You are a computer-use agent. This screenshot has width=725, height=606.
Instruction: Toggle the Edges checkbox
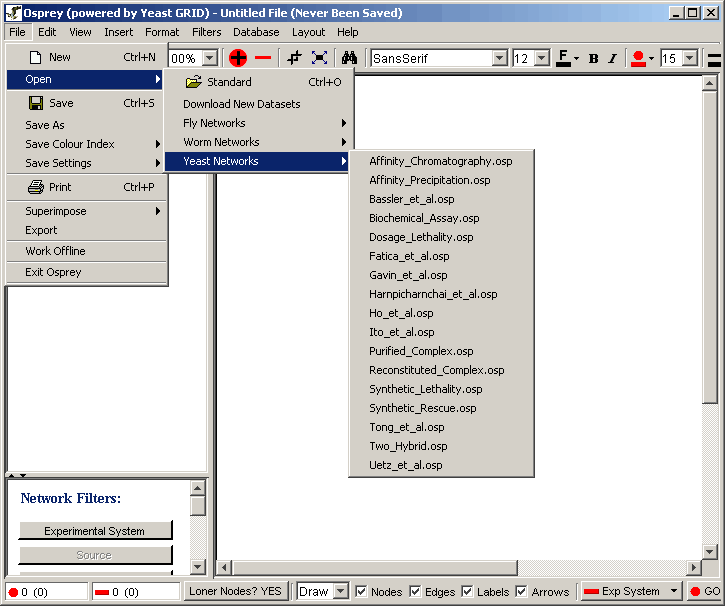tap(416, 592)
